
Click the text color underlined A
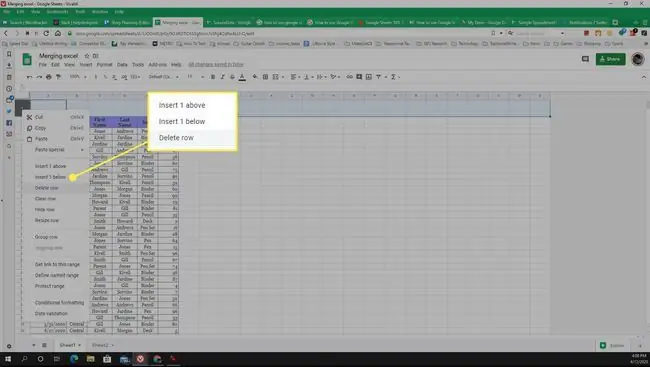pos(243,77)
